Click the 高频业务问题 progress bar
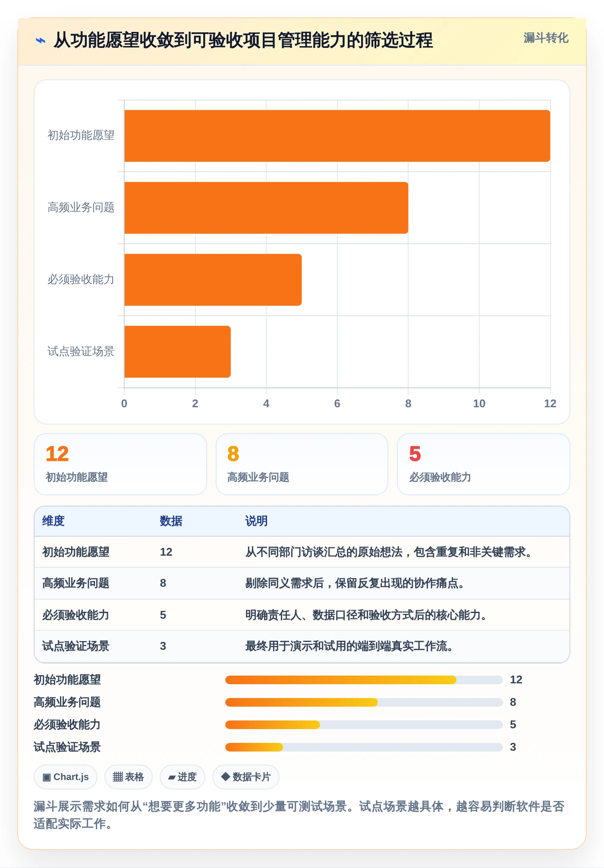 coord(364,702)
